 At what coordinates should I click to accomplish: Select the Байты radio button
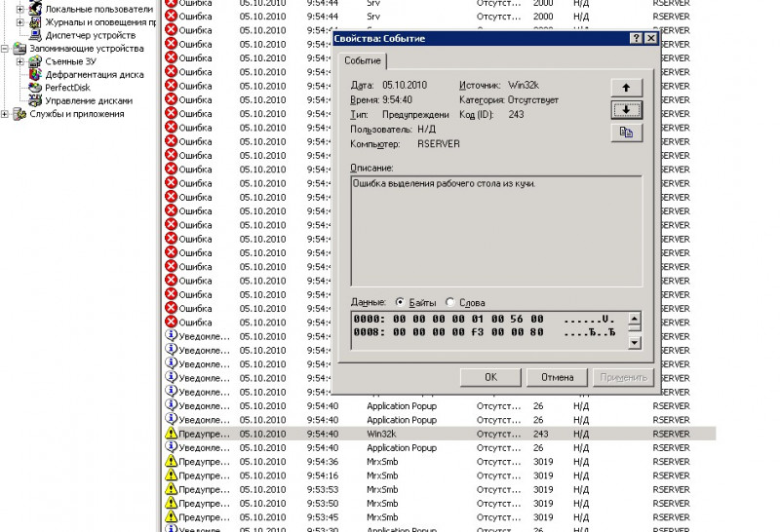400,302
